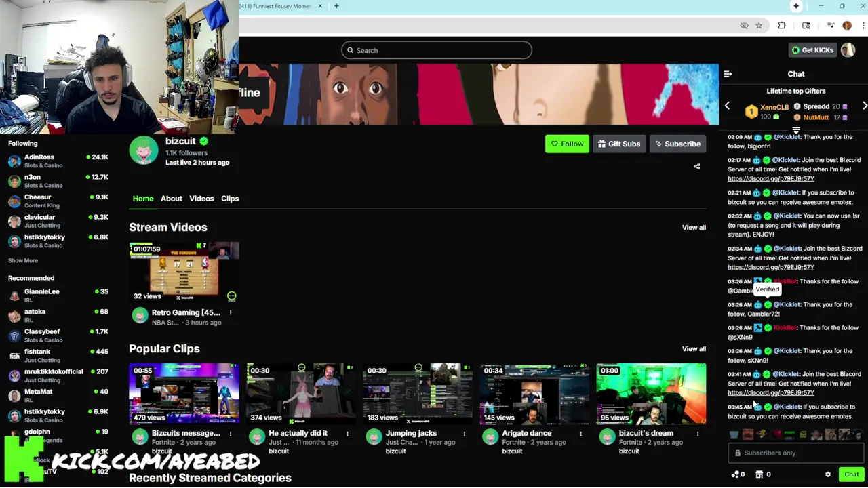This screenshot has height=488, width=868.
Task: Open aatoka recommended channel avatar
Action: pyautogui.click(x=14, y=316)
